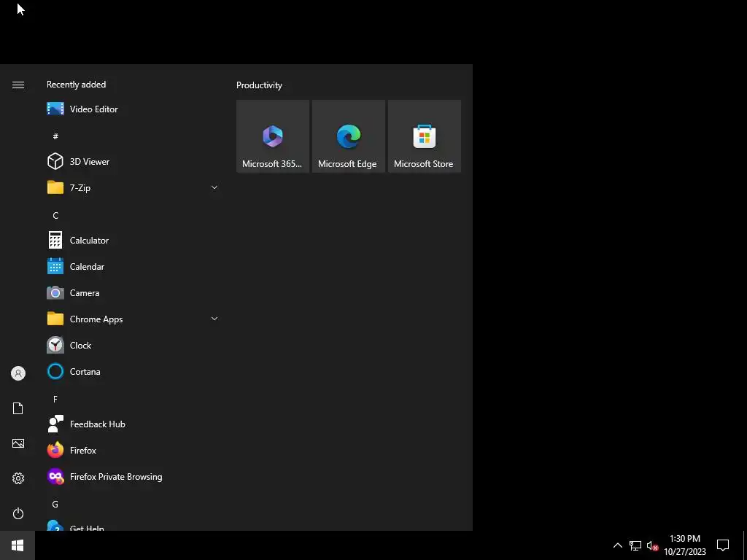
Task: Open Video Editor app icon
Action: [55, 109]
